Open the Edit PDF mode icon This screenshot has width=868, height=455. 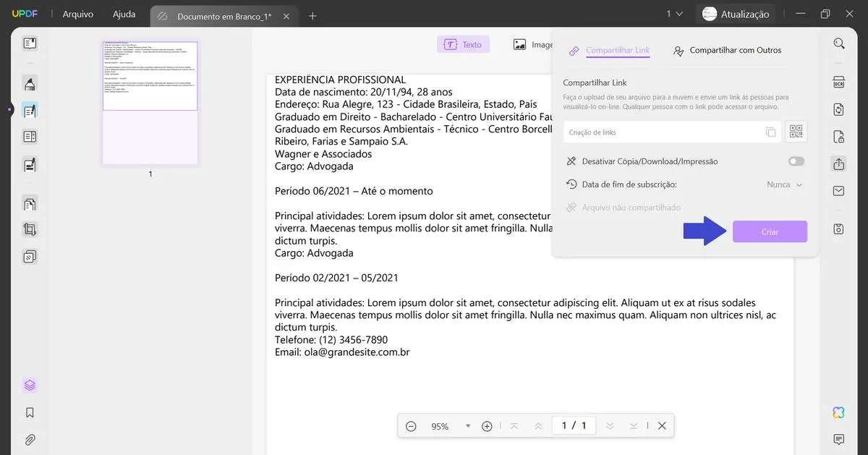[29, 111]
